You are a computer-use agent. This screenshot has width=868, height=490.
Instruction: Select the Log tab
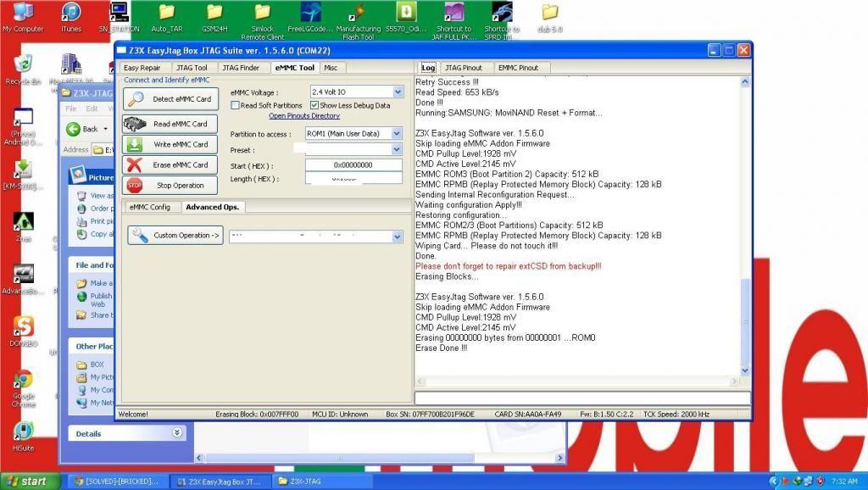[428, 68]
